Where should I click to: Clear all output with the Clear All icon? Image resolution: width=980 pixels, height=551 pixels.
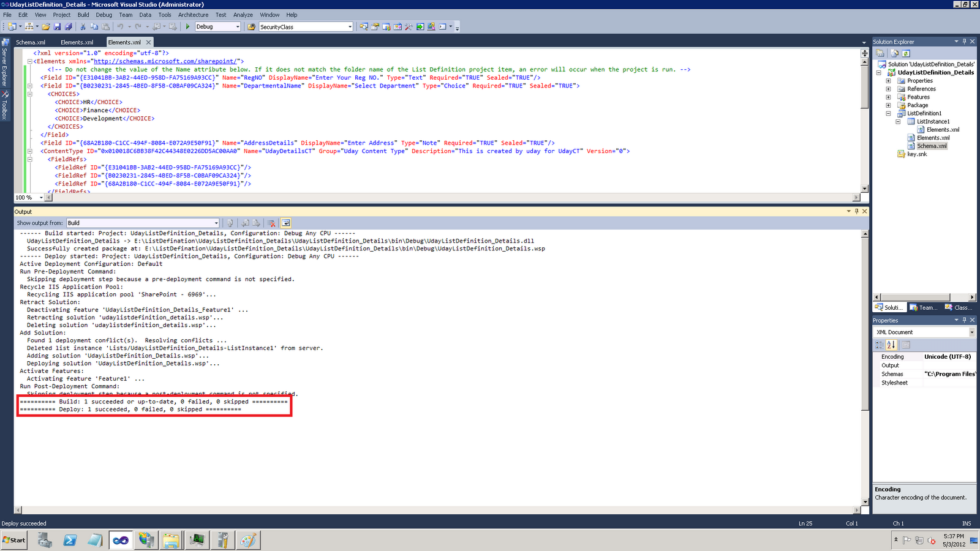pyautogui.click(x=271, y=223)
